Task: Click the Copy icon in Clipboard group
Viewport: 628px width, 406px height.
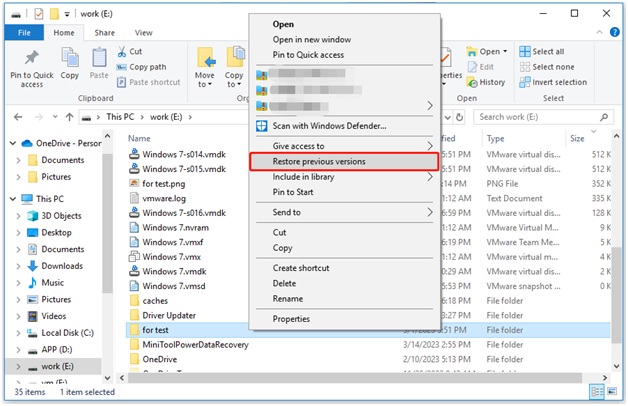Action: 69,60
